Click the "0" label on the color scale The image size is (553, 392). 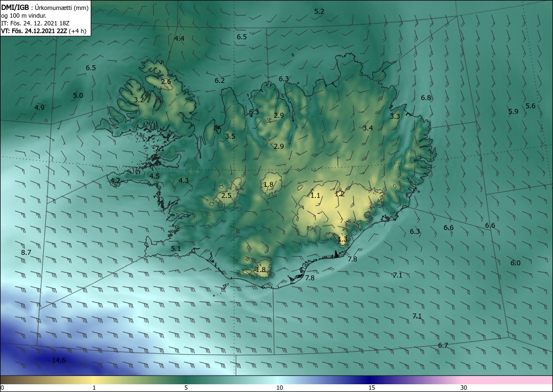(2, 388)
